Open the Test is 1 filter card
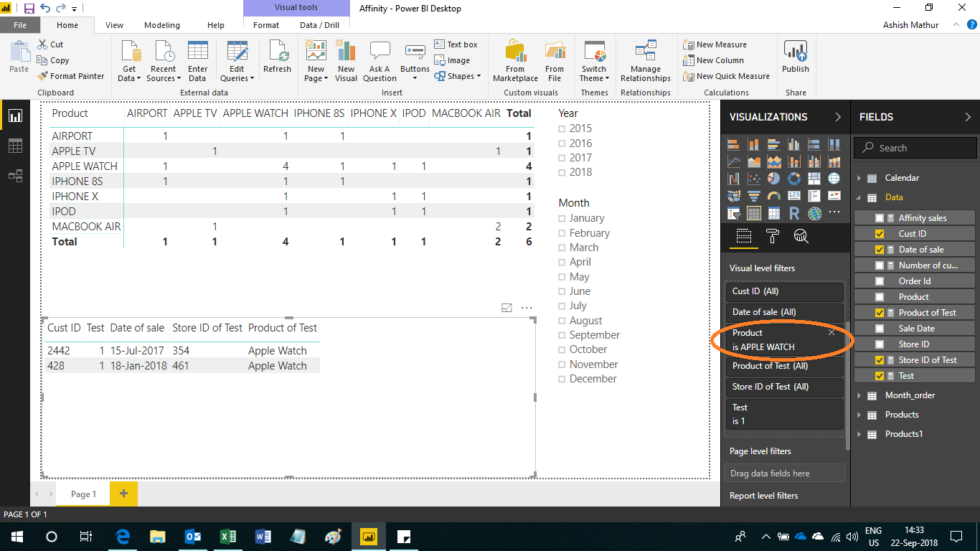The height and width of the screenshot is (551, 980). [784, 414]
